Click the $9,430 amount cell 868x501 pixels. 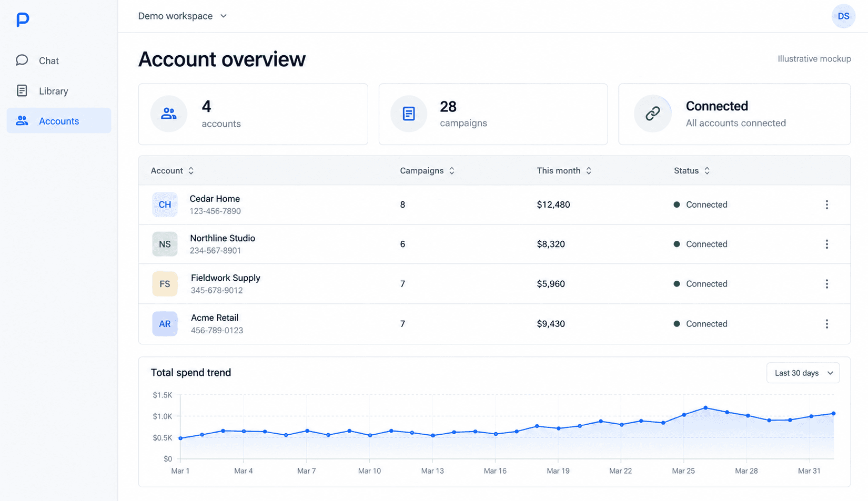tap(551, 324)
